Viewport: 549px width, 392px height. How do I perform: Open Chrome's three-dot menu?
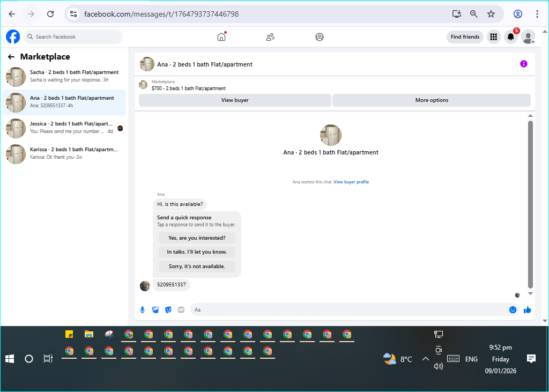coord(537,14)
